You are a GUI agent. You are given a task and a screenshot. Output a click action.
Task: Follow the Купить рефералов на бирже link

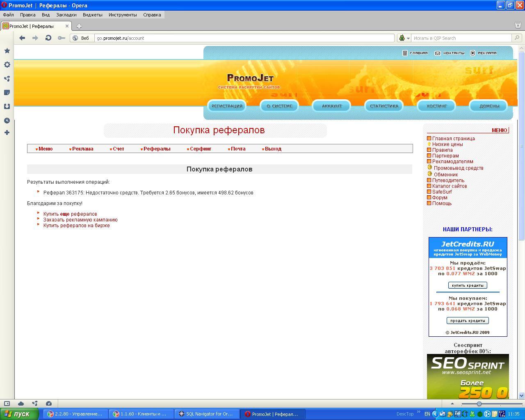tap(77, 226)
